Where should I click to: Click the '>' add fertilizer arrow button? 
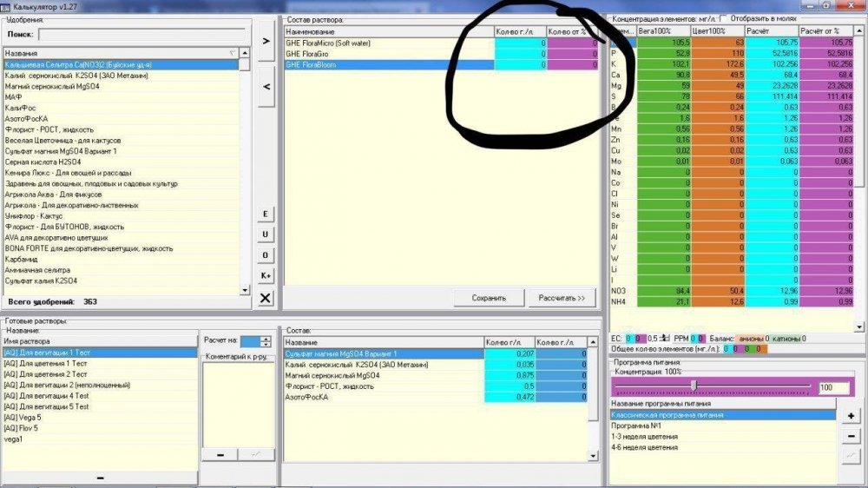[x=266, y=41]
